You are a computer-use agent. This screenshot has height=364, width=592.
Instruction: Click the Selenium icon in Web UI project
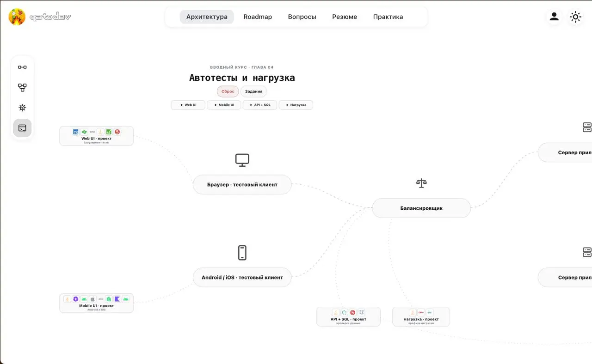pos(109,132)
